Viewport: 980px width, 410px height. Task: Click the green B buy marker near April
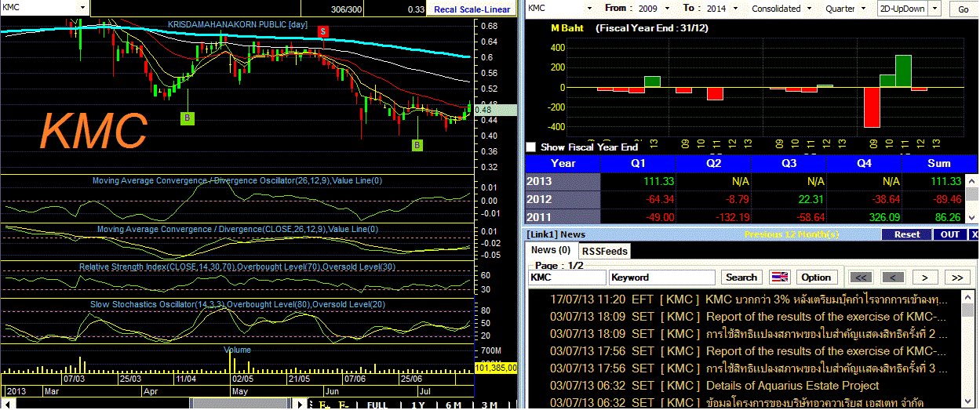click(188, 118)
